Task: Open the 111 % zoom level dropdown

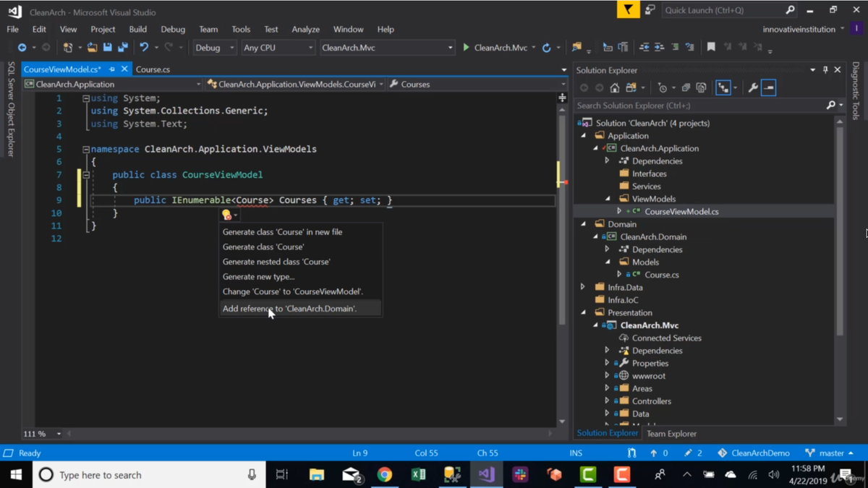Action: click(43, 434)
